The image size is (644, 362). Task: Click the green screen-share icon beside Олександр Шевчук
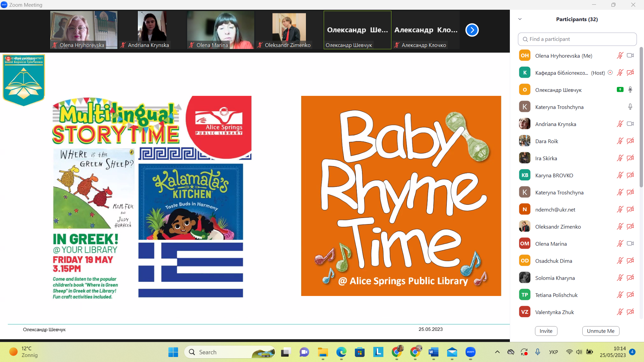point(620,89)
